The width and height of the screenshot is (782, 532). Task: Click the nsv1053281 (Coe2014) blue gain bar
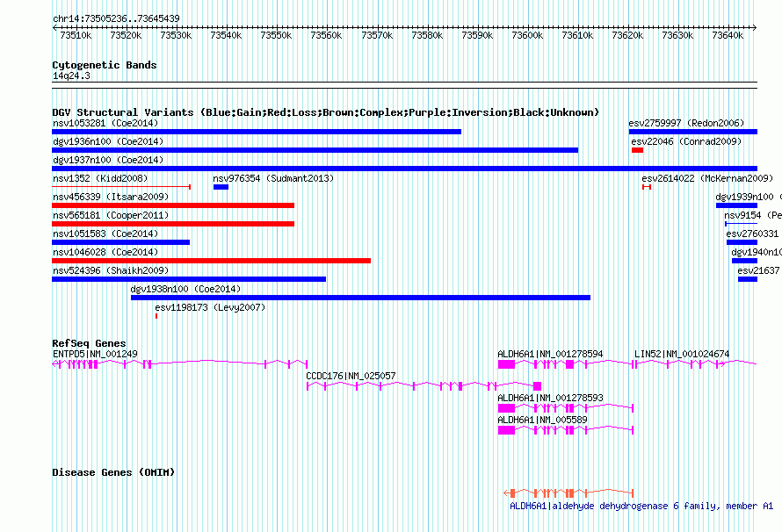(257, 132)
